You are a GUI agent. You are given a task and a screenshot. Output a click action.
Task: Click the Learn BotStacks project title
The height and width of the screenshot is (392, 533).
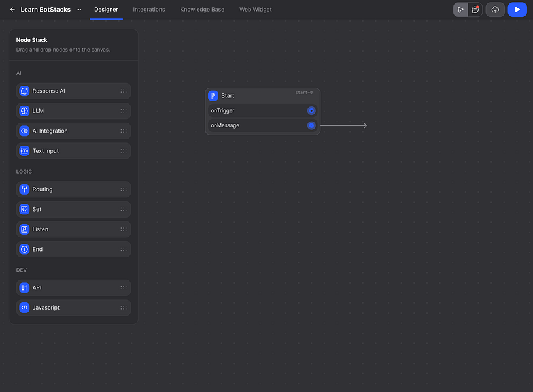click(46, 10)
